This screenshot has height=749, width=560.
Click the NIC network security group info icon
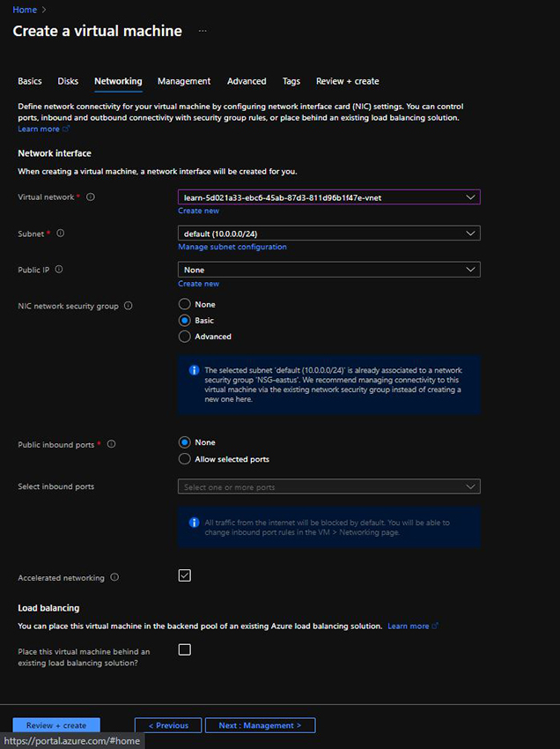tap(129, 306)
